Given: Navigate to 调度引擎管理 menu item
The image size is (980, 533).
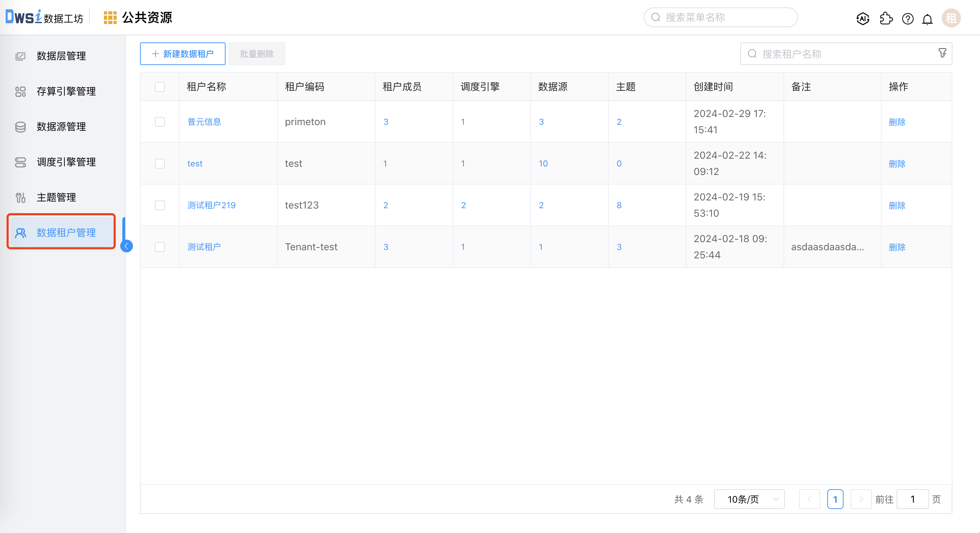Looking at the screenshot, I should [66, 162].
